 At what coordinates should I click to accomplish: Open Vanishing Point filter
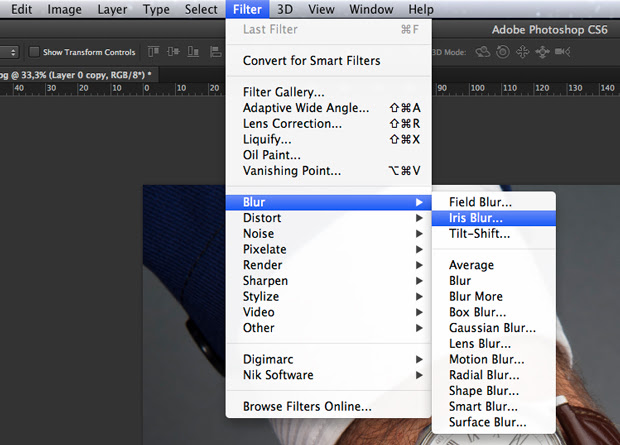pos(329,171)
